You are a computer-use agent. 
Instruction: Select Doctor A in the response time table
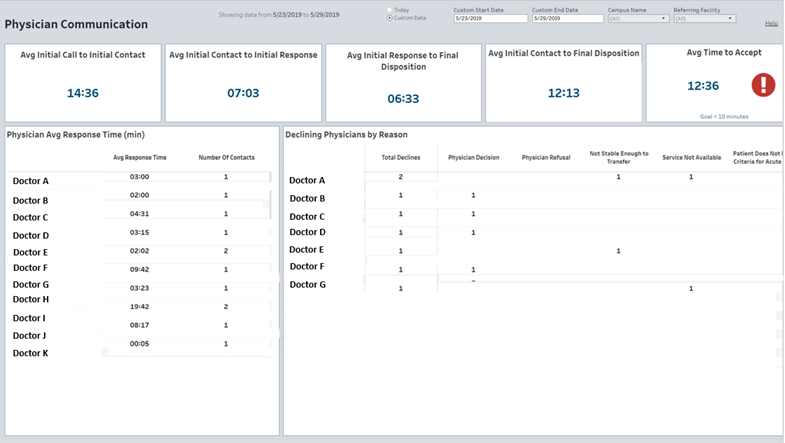click(x=31, y=181)
